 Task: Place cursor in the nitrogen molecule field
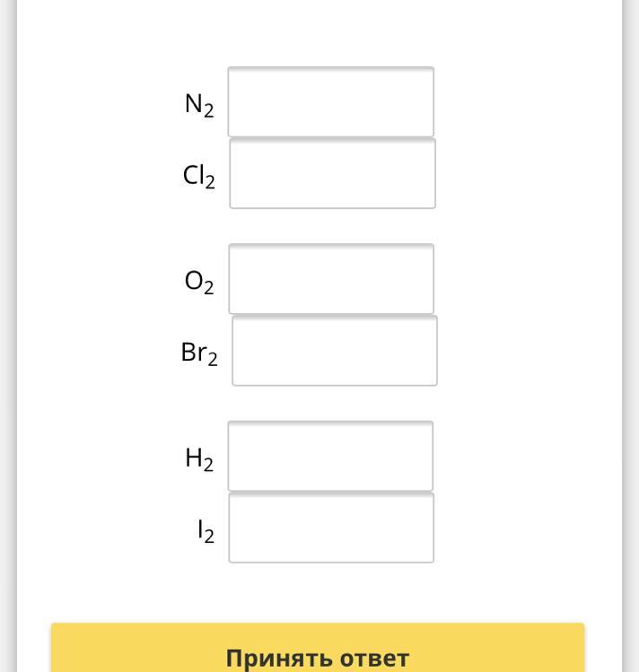pos(330,102)
